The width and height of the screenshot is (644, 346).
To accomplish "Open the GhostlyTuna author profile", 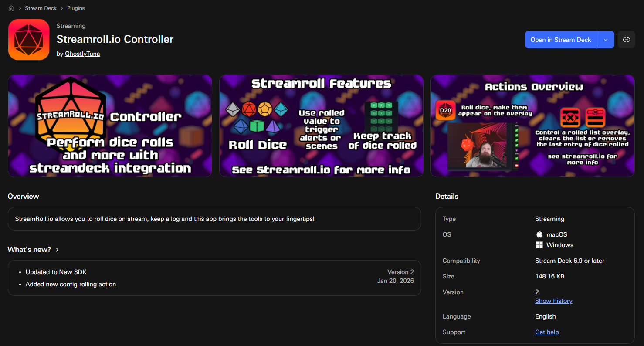I will [x=82, y=54].
